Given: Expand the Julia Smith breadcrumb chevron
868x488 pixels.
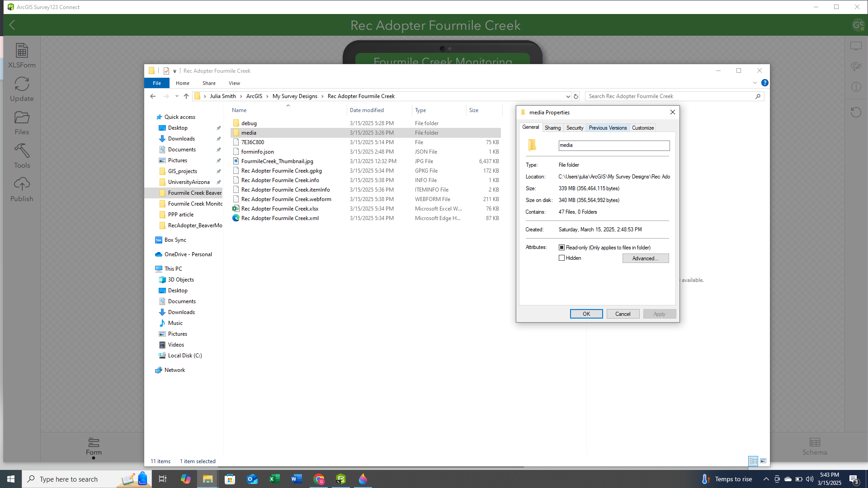Looking at the screenshot, I should click(x=241, y=96).
